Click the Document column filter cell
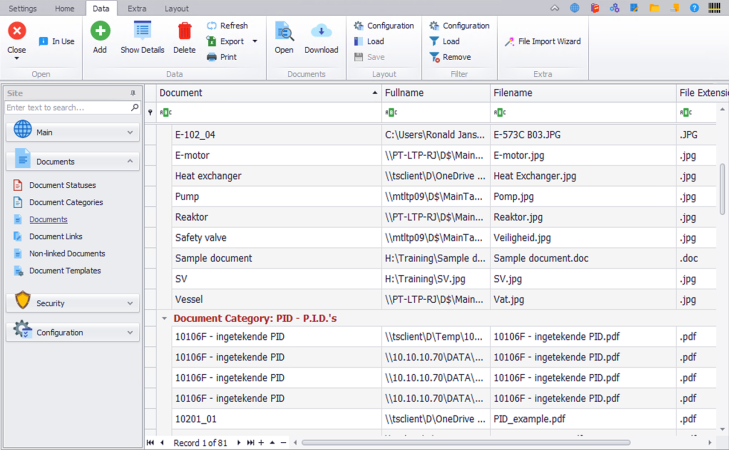 (x=269, y=112)
